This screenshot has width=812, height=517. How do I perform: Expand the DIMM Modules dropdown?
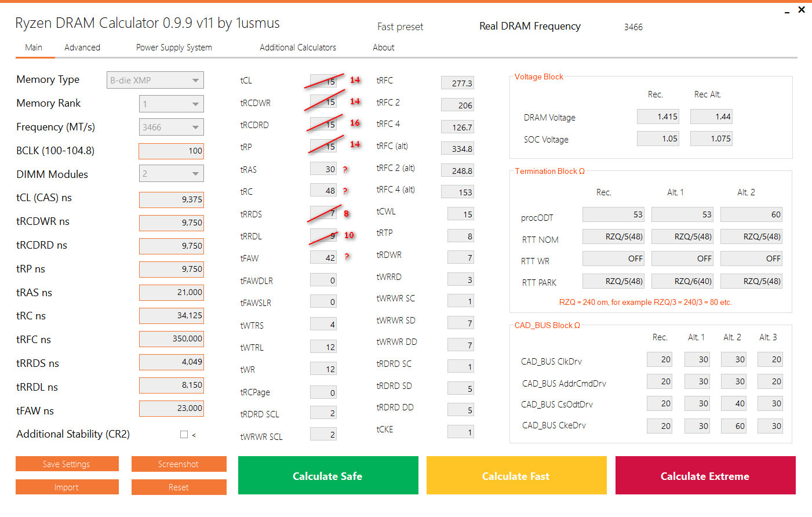tap(172, 173)
